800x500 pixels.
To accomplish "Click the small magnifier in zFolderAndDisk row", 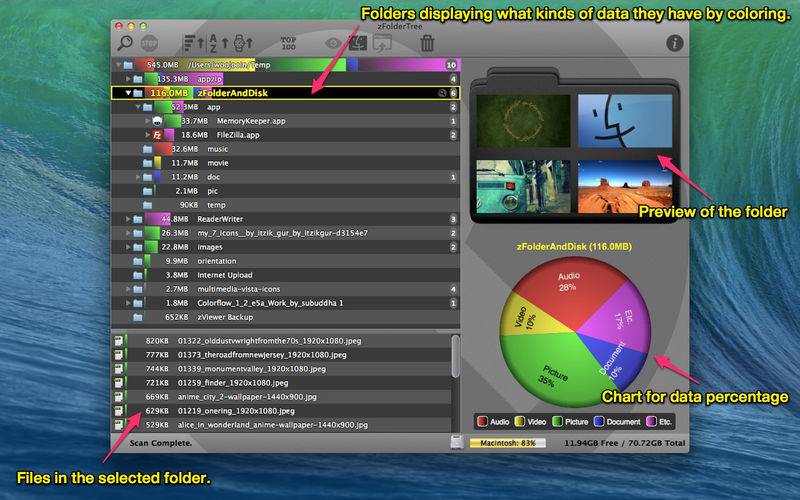I will (442, 93).
